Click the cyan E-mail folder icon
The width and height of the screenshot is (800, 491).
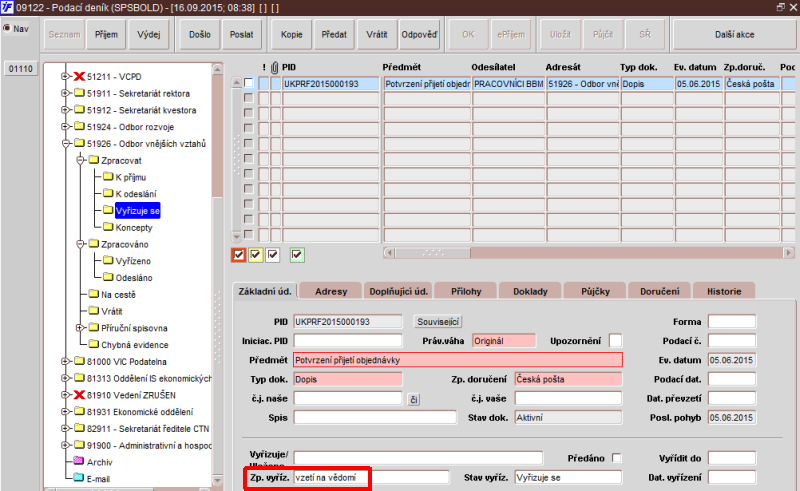coord(79,478)
